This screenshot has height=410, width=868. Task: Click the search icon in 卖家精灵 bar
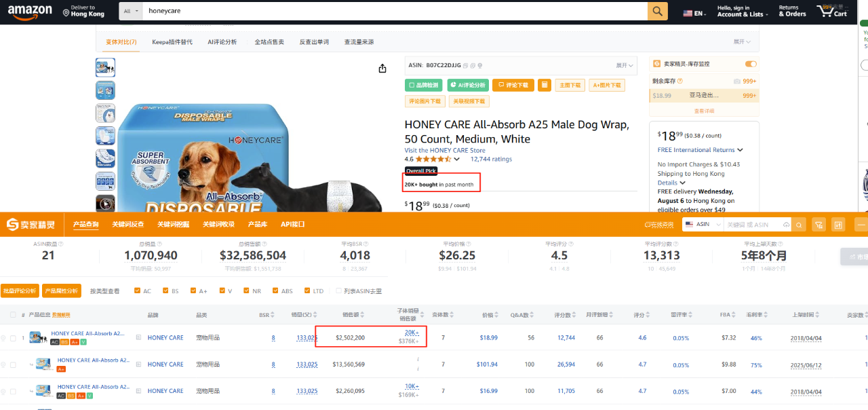pos(800,225)
